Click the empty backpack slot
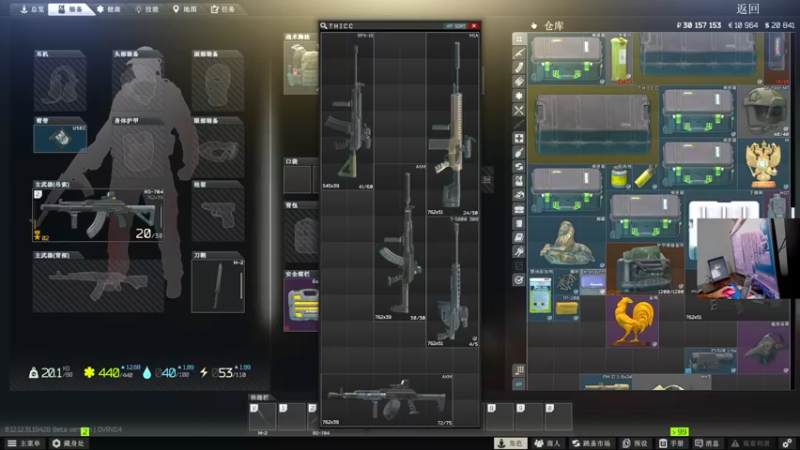 tap(302, 236)
